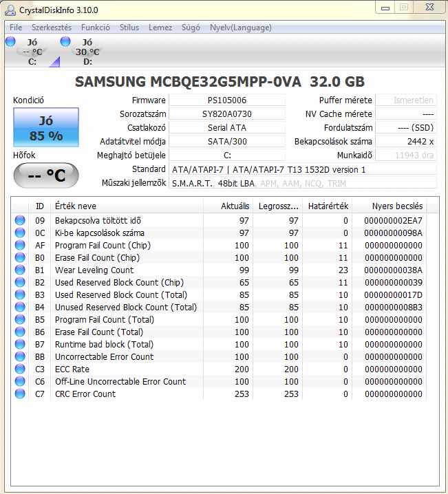
Task: Click the ID column header
Action: [x=40, y=206]
